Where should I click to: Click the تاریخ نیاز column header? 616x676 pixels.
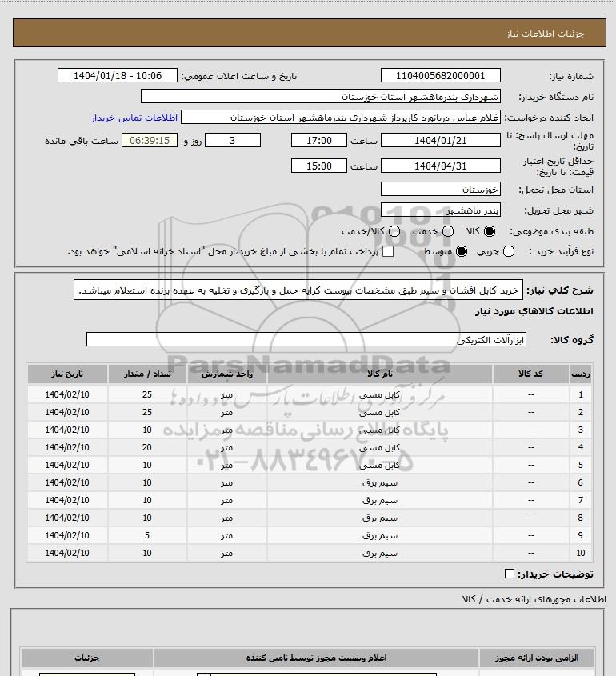[x=67, y=374]
